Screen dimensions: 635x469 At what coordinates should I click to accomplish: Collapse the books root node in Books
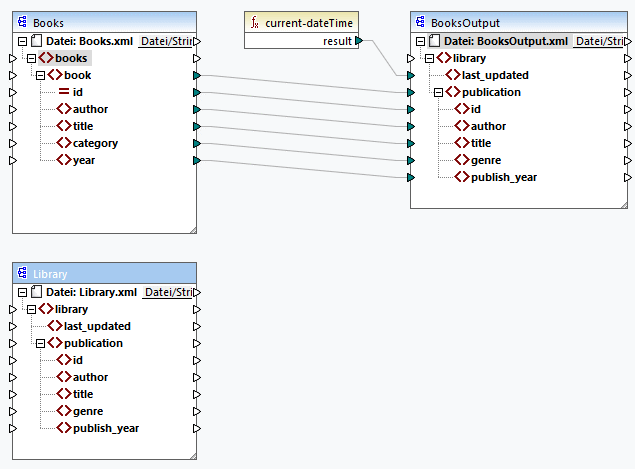(31, 58)
